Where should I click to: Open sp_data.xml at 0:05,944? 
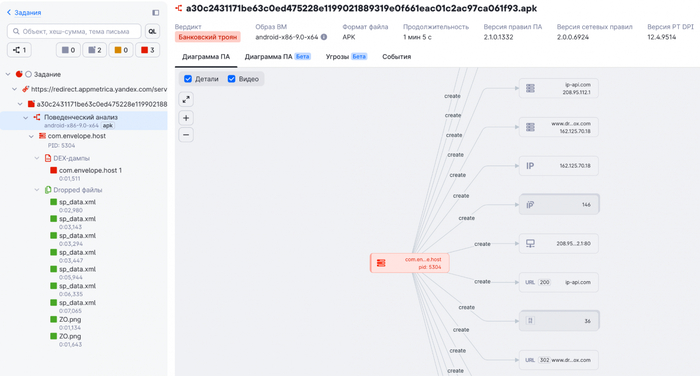(77, 269)
